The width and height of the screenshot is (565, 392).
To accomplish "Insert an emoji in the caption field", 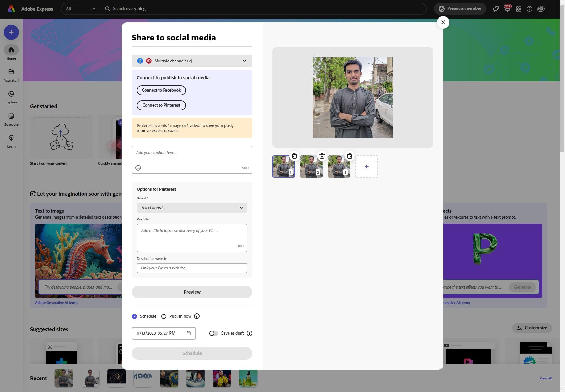I will point(138,168).
